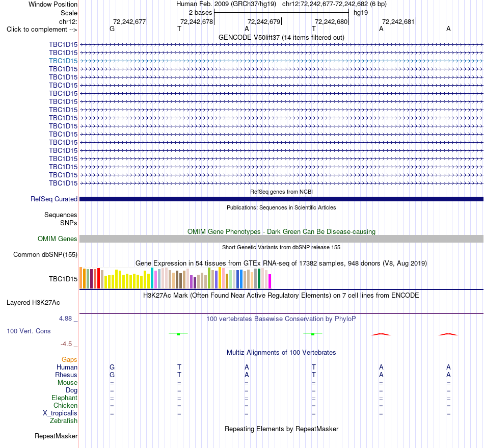Viewport: 484px width, 448px height.
Task: Open Multiz Alignments of 100 Vertebrates title
Action: pos(281,353)
